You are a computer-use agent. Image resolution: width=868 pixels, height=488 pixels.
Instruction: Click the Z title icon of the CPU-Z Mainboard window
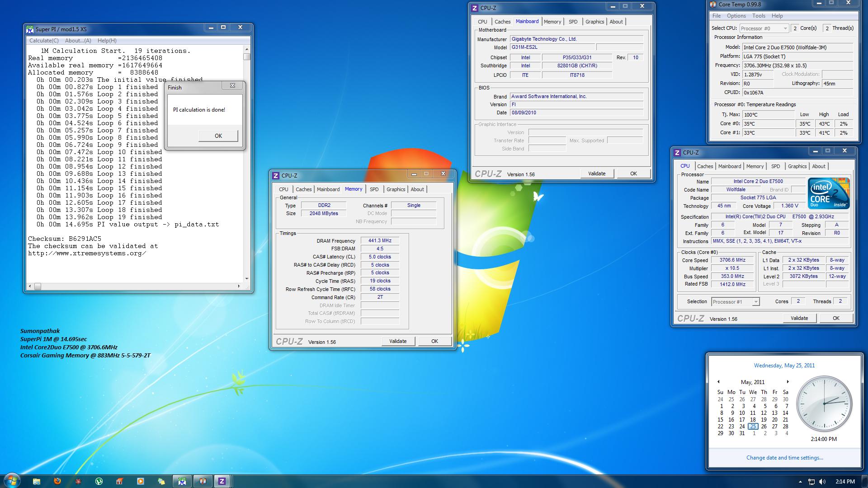click(x=475, y=8)
